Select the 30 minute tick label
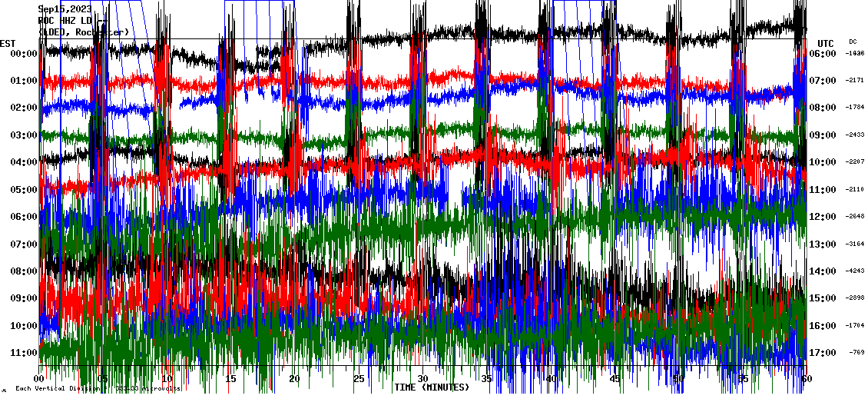Viewport: 868px width, 399px height. (x=422, y=378)
